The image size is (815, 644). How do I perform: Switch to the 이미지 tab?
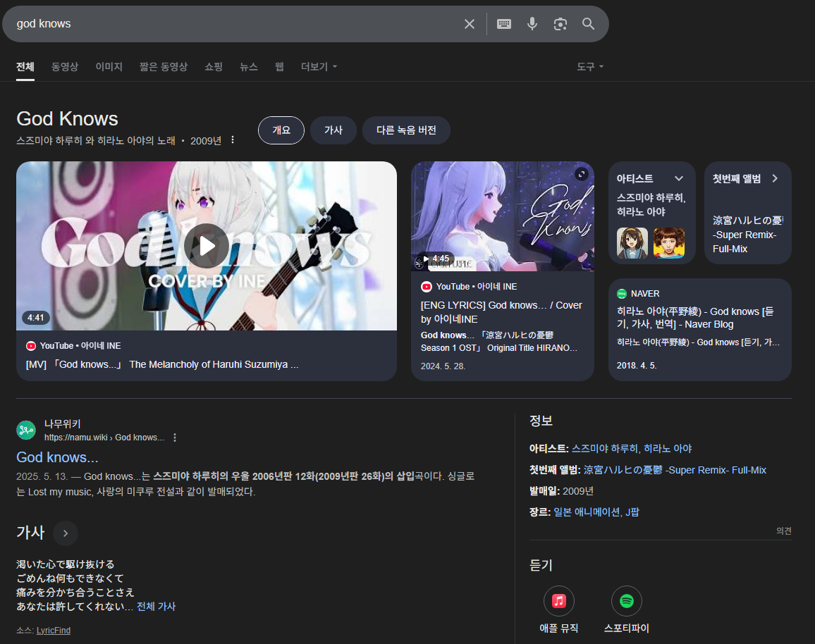pos(109,67)
